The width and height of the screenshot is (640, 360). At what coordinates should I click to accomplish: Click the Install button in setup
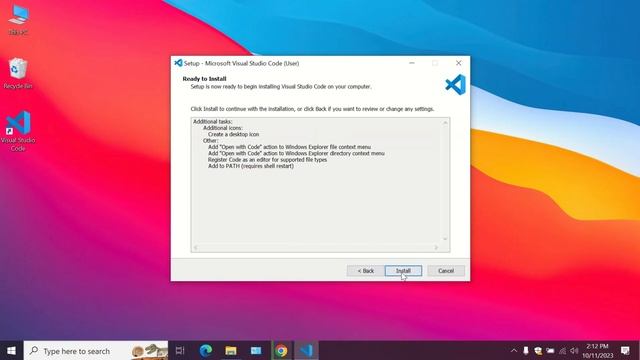coord(403,271)
